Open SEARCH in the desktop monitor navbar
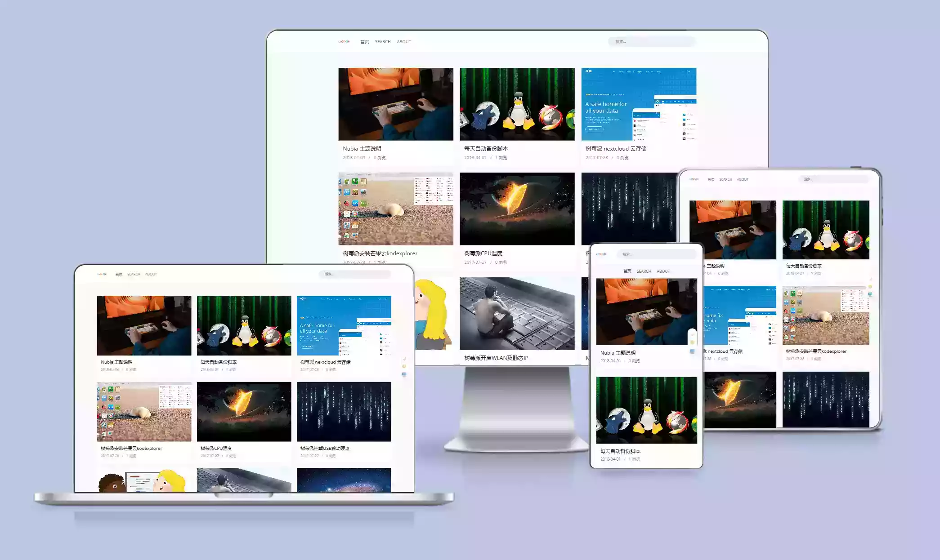The width and height of the screenshot is (940, 560). pos(383,42)
